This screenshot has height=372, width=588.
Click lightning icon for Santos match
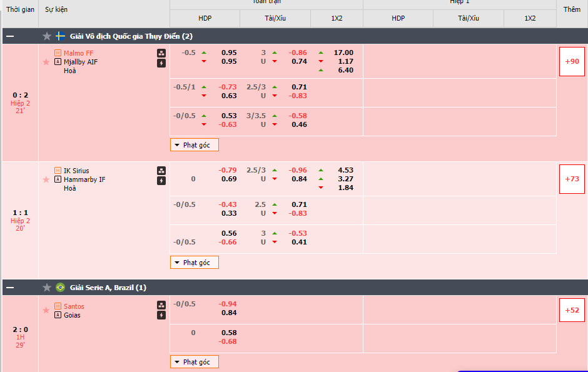[161, 316]
